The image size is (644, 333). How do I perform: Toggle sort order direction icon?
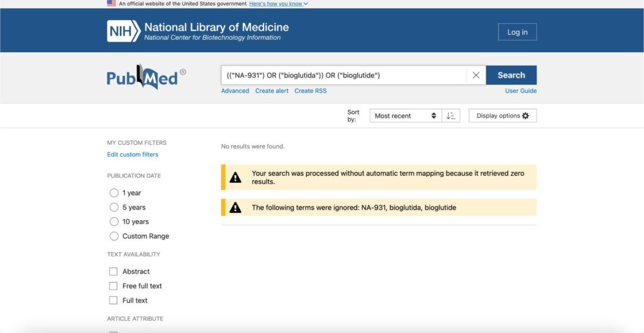pyautogui.click(x=451, y=116)
